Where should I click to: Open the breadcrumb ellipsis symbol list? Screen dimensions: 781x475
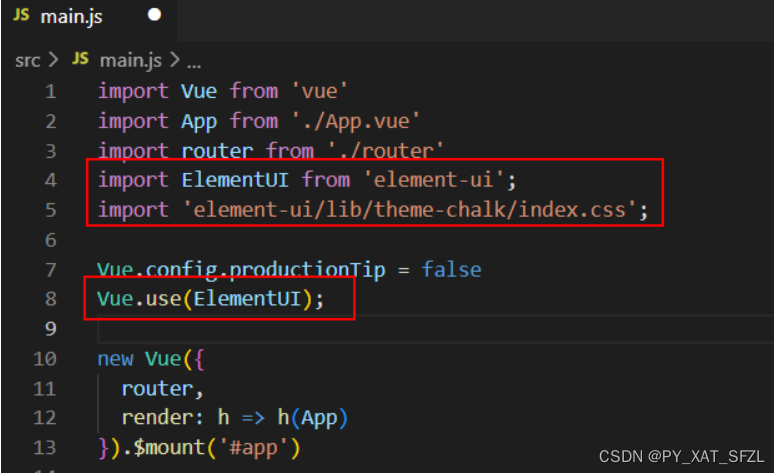[194, 65]
